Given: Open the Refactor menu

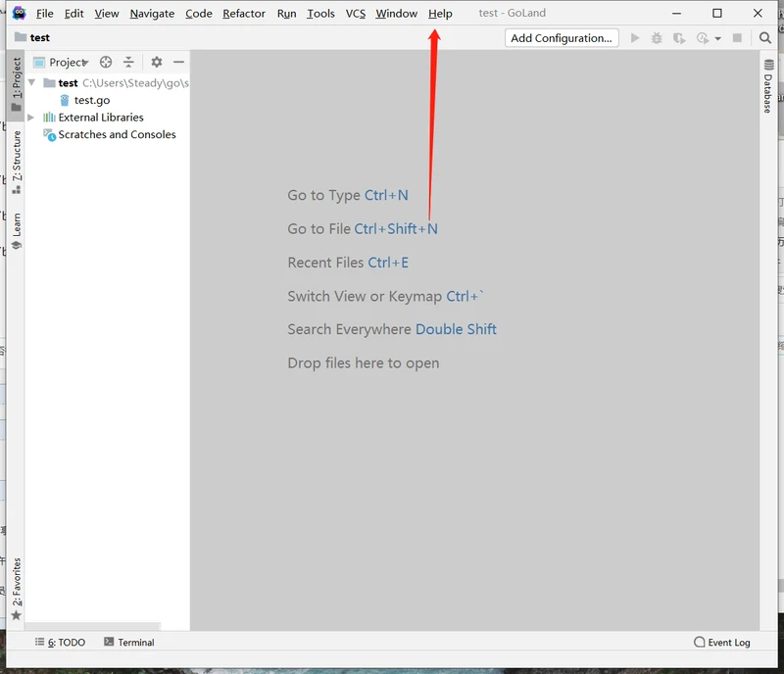Looking at the screenshot, I should click(243, 13).
